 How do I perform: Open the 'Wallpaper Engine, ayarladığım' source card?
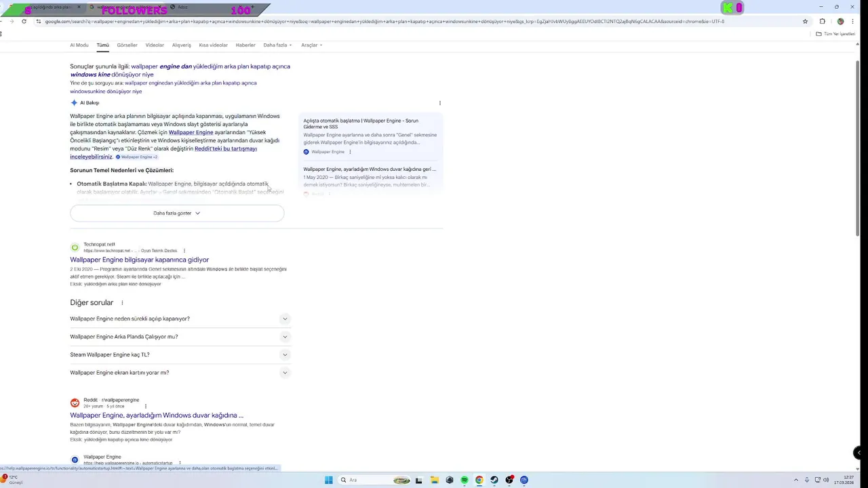(370, 180)
